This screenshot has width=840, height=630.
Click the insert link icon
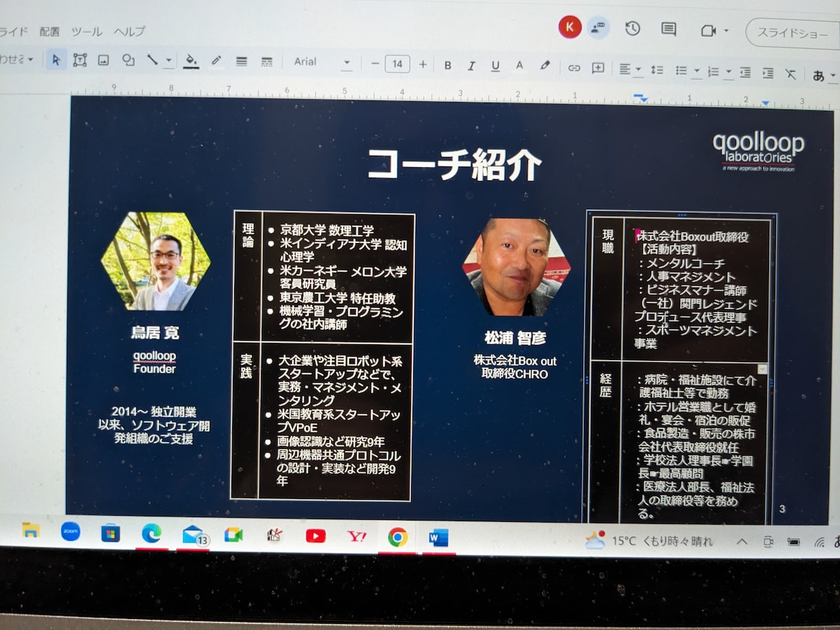click(574, 67)
